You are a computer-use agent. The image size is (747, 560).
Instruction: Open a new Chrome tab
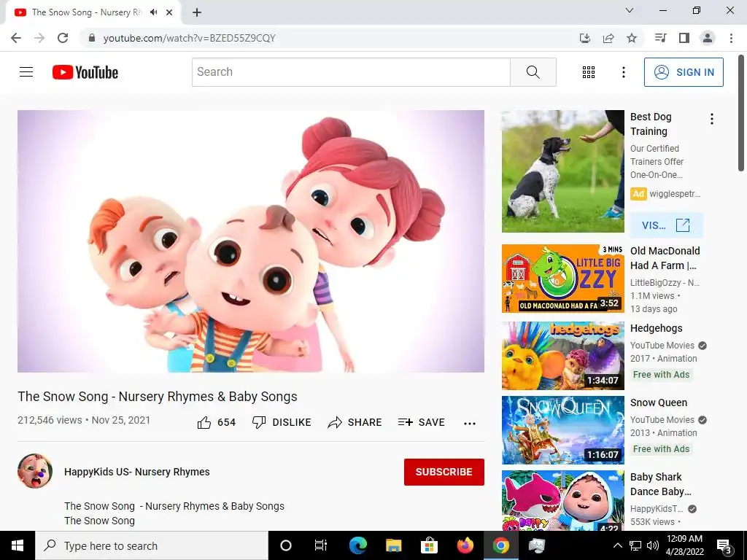coord(197,12)
